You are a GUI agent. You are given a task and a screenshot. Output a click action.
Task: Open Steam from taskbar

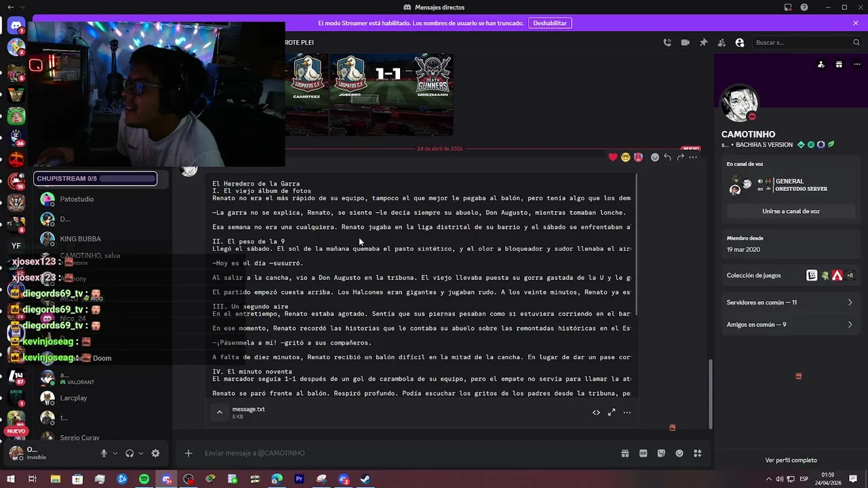pos(365,479)
